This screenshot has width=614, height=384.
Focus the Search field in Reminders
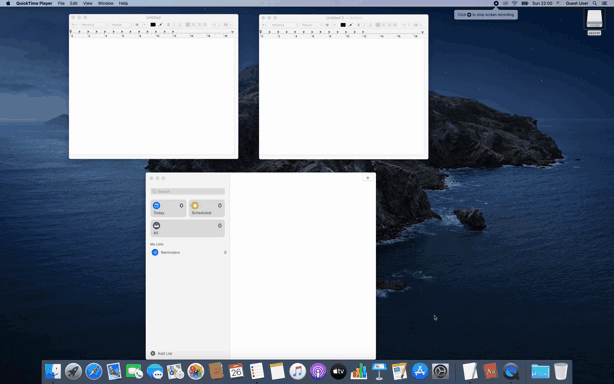click(x=188, y=191)
